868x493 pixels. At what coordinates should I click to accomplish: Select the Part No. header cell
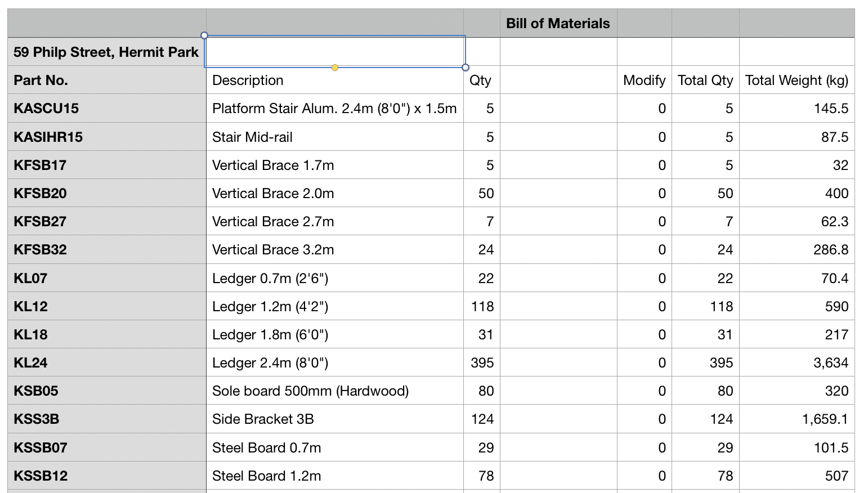(107, 80)
